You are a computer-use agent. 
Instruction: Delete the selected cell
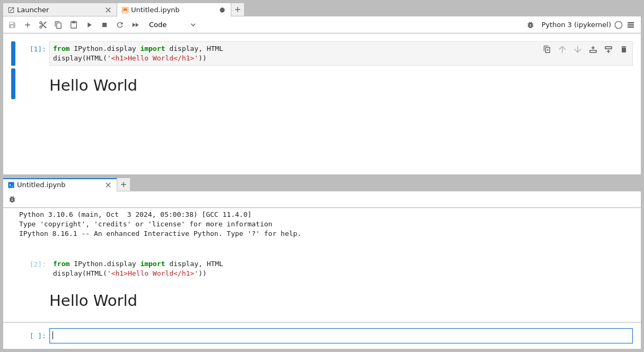click(x=623, y=49)
